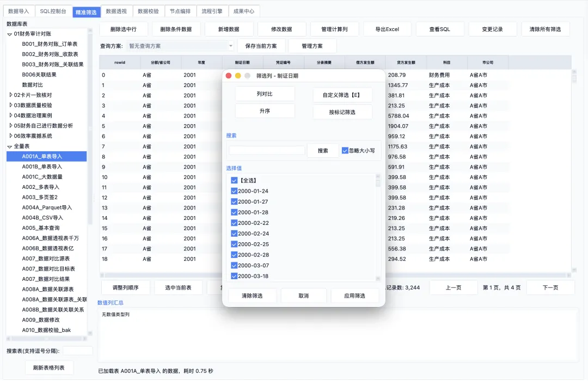This screenshot has height=381, width=588.
Task: Uncheck the 2000-02-22 date checkbox
Action: click(x=234, y=223)
